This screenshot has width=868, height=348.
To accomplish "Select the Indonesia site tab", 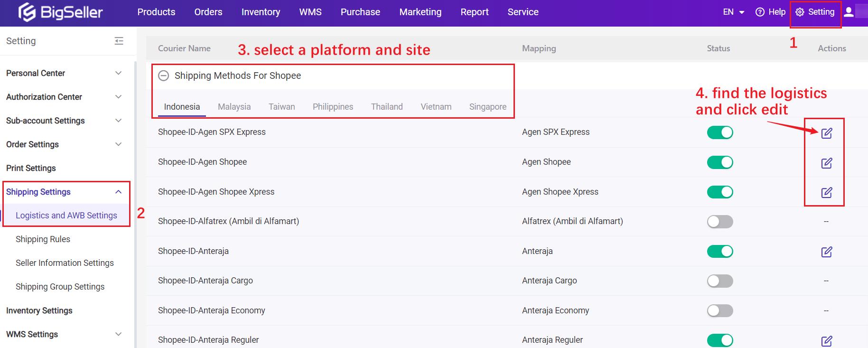I will click(x=182, y=107).
